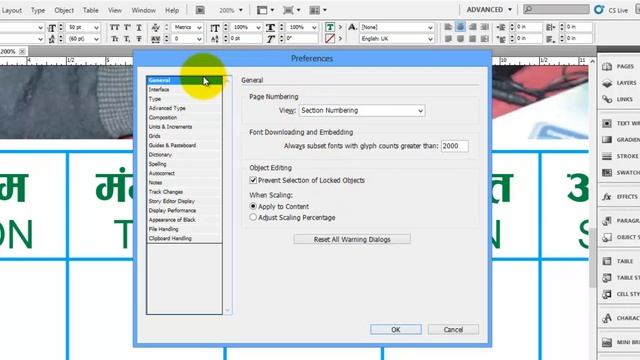Open the View Options dropdown in app bar
The image size is (640, 360).
tap(265, 10)
